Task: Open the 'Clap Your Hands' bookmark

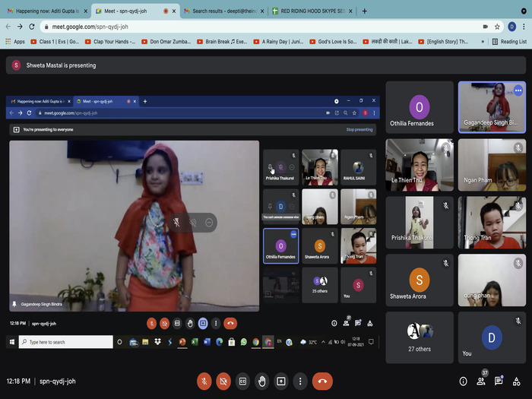Action: (110, 41)
